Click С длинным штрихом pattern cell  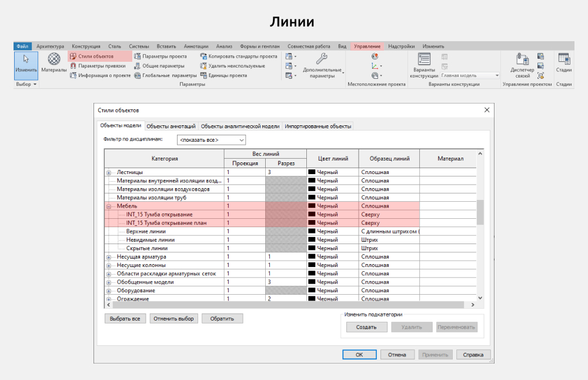click(x=389, y=231)
